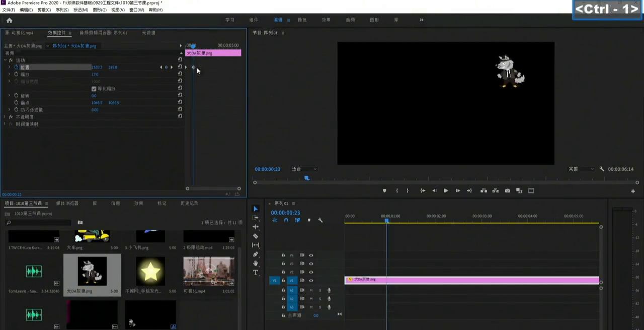Click Mark In button in program monitor

[397, 191]
